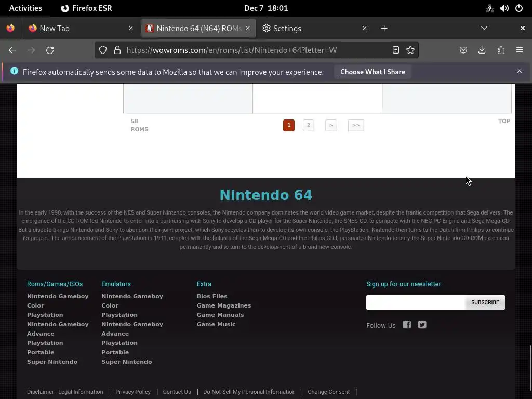
Task: Open the Activities overview
Action: click(25, 8)
